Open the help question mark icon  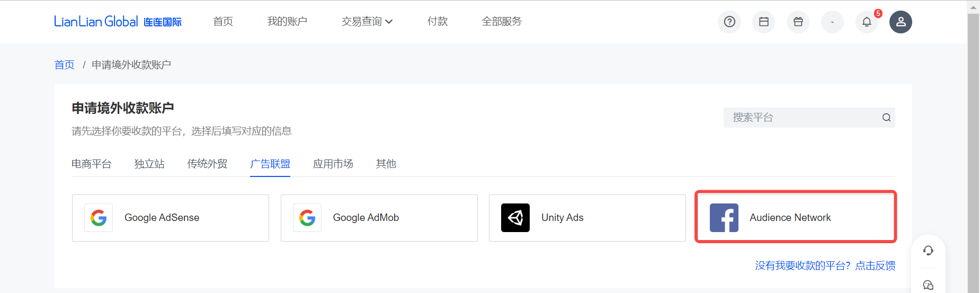pyautogui.click(x=729, y=22)
